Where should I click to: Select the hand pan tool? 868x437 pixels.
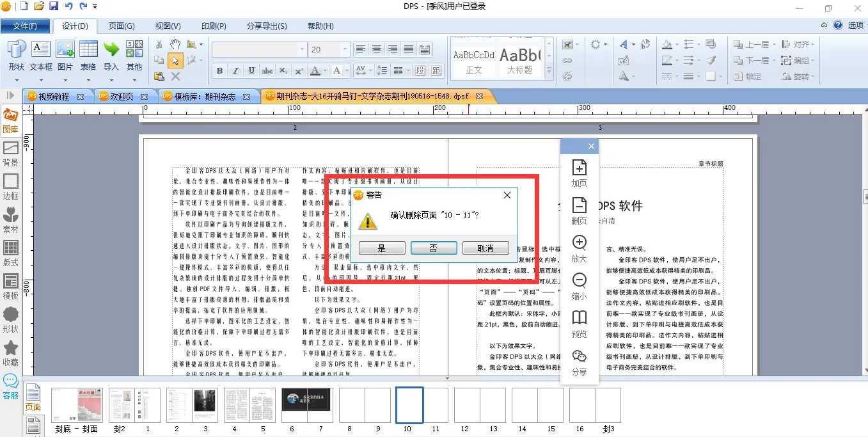coord(175,44)
